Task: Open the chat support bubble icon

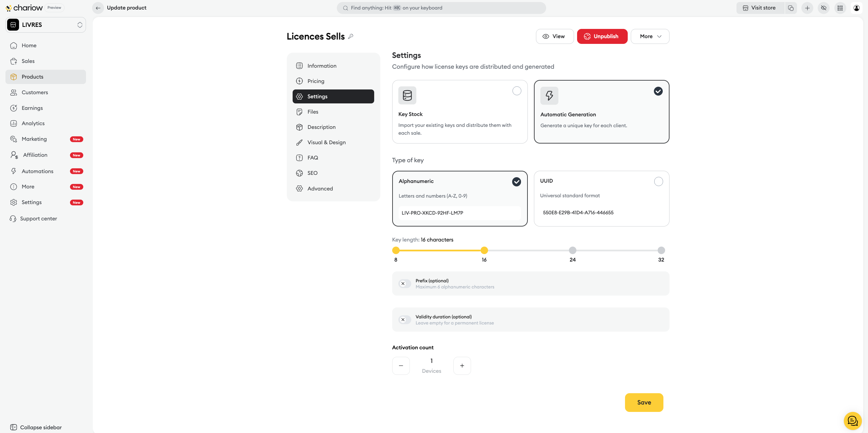Action: click(x=852, y=421)
